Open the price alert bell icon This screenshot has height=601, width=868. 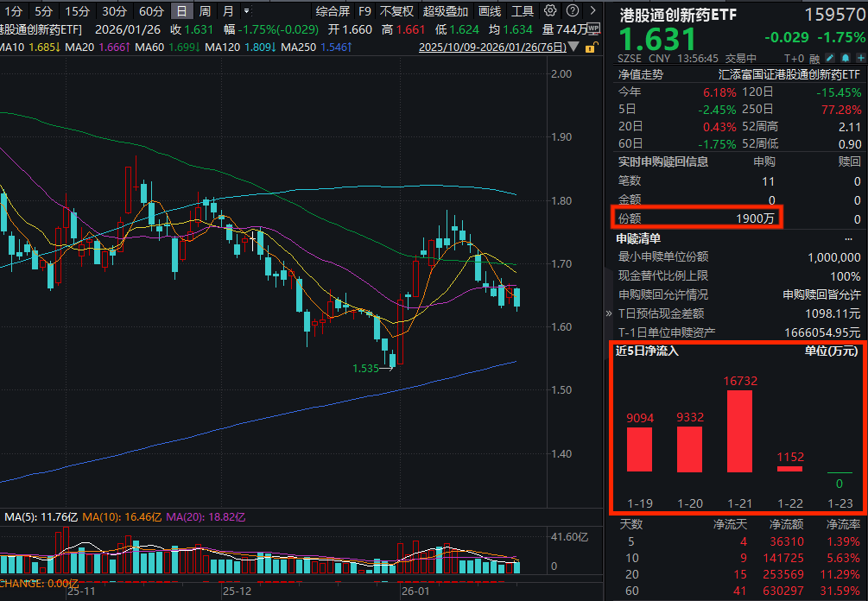844,57
